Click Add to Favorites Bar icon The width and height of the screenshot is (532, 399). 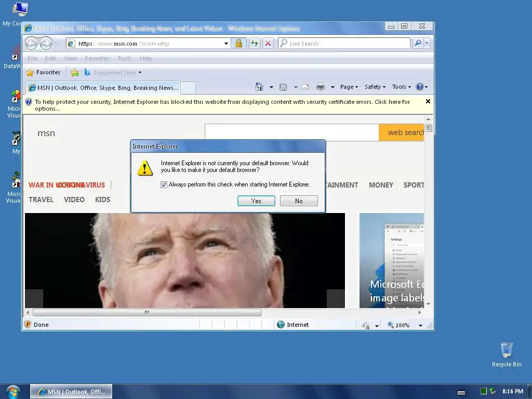75,72
